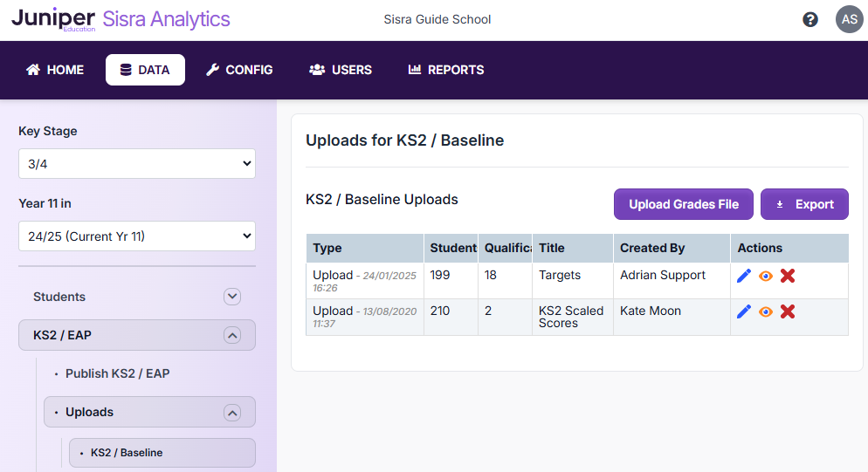Open the REPORTS menu
This screenshot has width=868, height=472.
446,70
